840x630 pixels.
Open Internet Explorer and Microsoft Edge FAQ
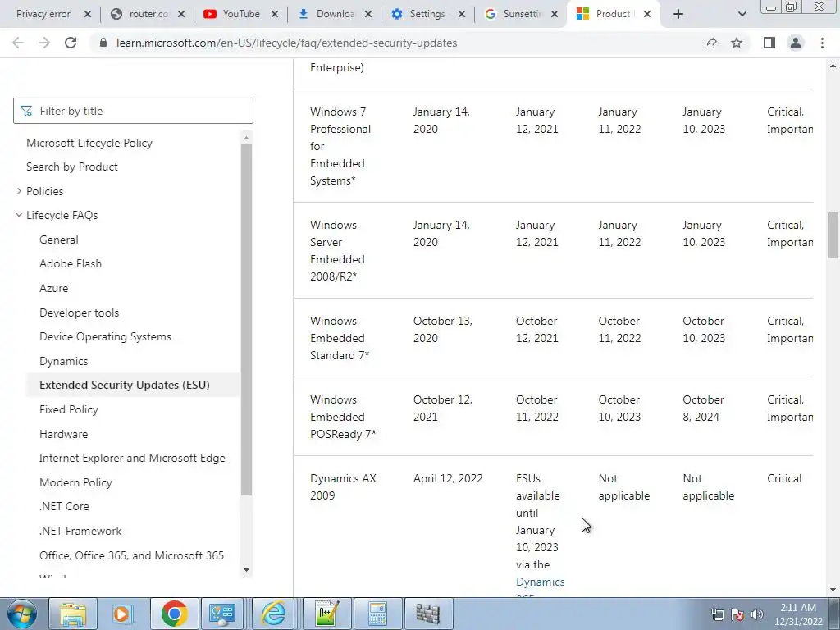132,458
